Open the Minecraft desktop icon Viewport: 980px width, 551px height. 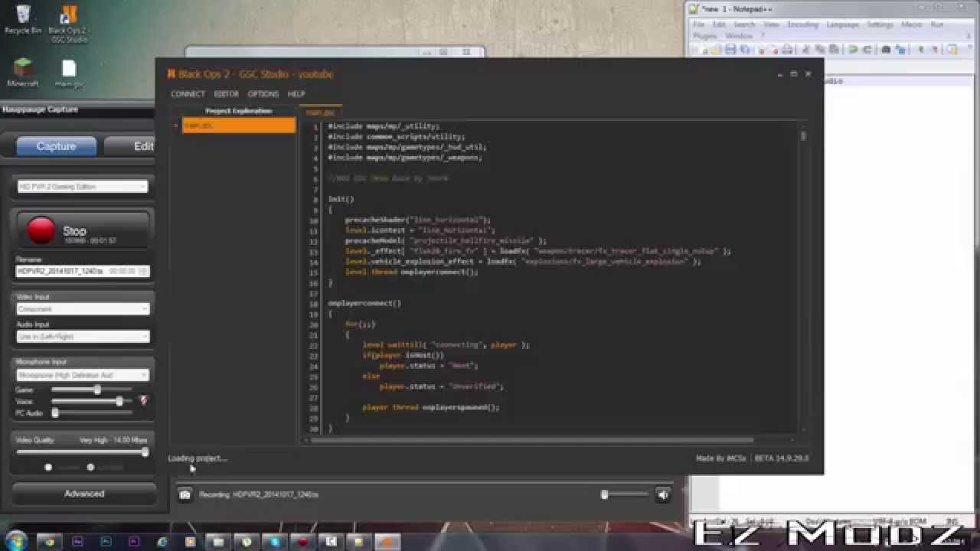pyautogui.click(x=23, y=73)
